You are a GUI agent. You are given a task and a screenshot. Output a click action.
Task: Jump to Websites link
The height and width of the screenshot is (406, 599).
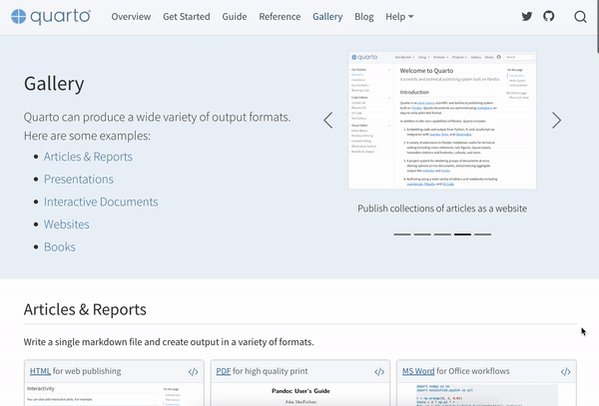(x=66, y=224)
